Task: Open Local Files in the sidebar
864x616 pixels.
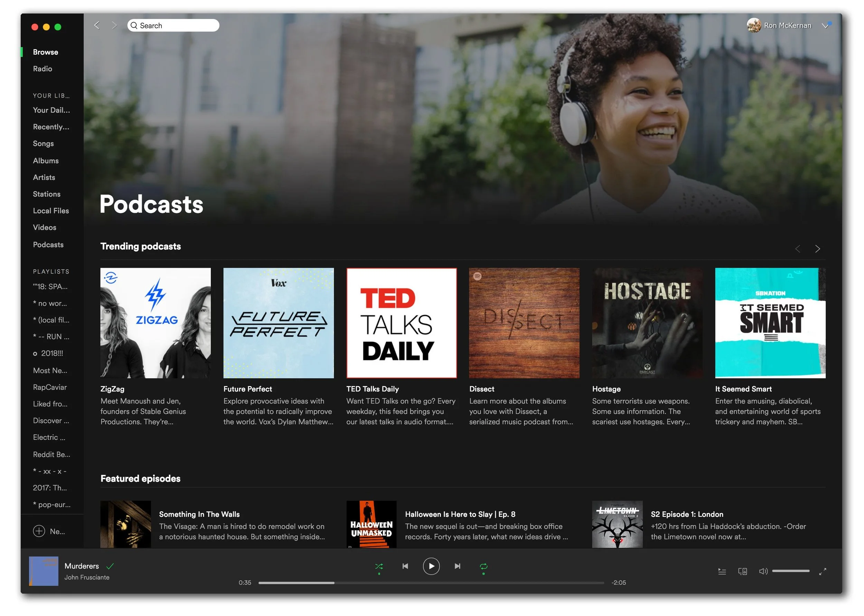Action: point(51,211)
